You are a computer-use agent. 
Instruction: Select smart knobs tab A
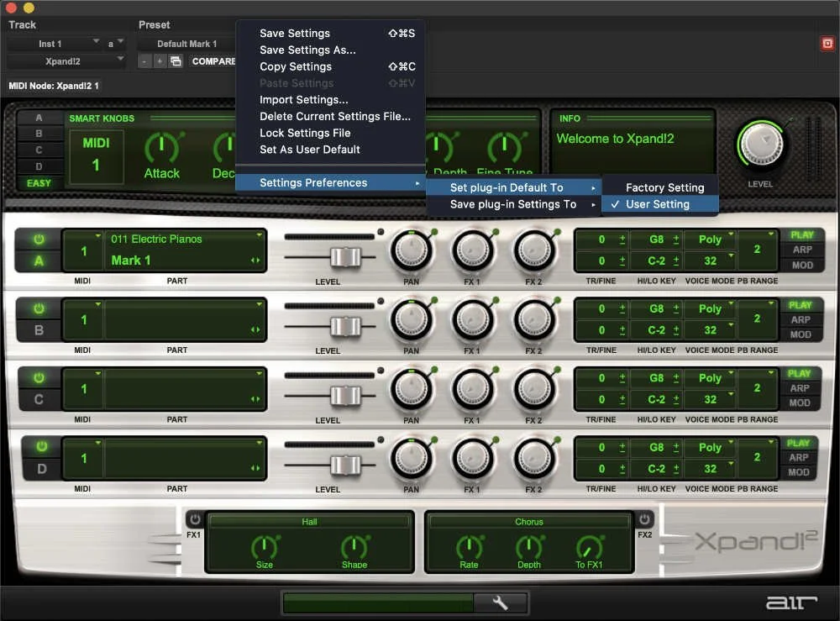pyautogui.click(x=39, y=118)
